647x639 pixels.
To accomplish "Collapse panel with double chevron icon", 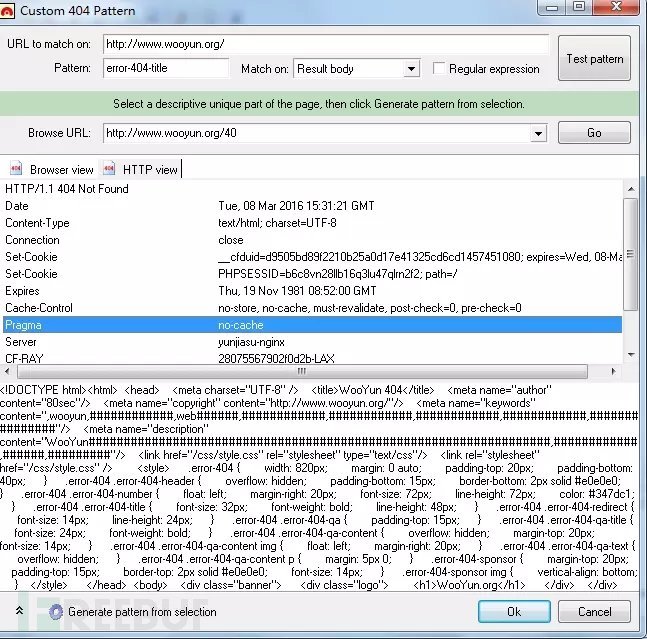I will point(19,611).
